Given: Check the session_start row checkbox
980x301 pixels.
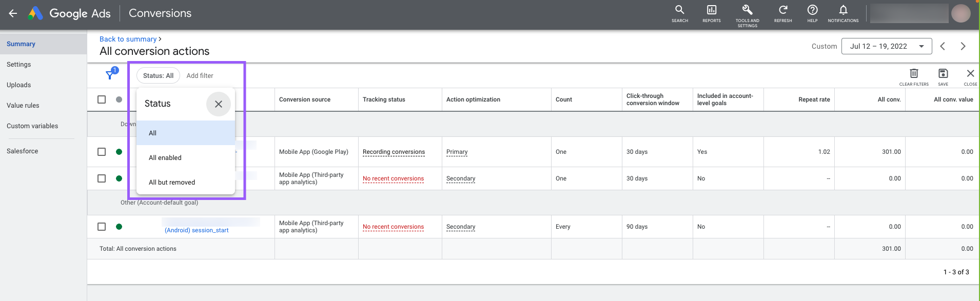Looking at the screenshot, I should 102,227.
